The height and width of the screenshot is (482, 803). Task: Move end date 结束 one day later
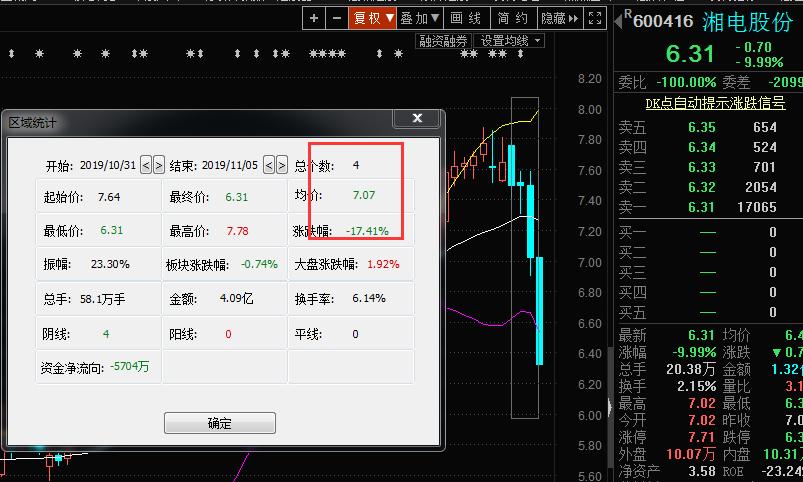click(281, 165)
